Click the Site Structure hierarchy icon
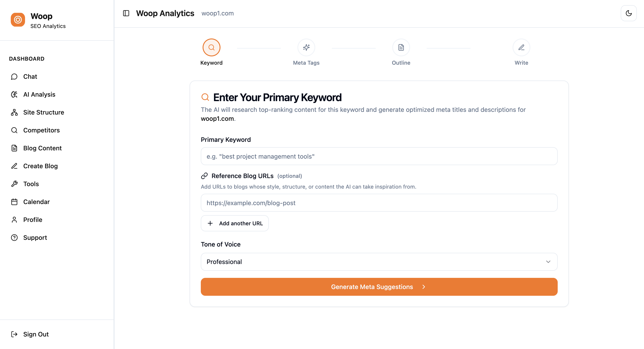This screenshot has width=644, height=349. (x=14, y=112)
